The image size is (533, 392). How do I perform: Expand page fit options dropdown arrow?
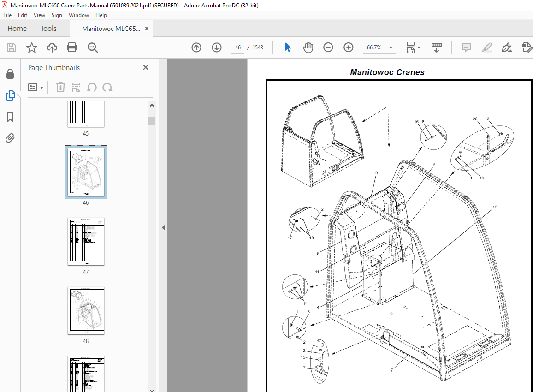(x=419, y=47)
